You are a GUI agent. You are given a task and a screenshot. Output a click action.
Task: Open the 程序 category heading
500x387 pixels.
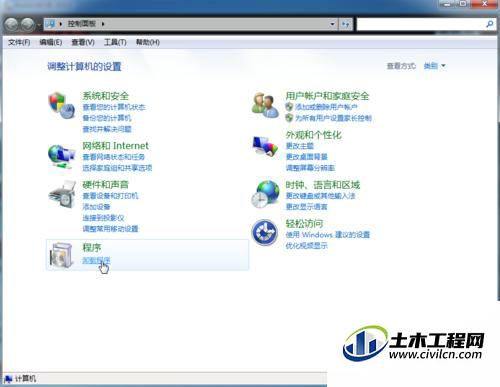92,248
